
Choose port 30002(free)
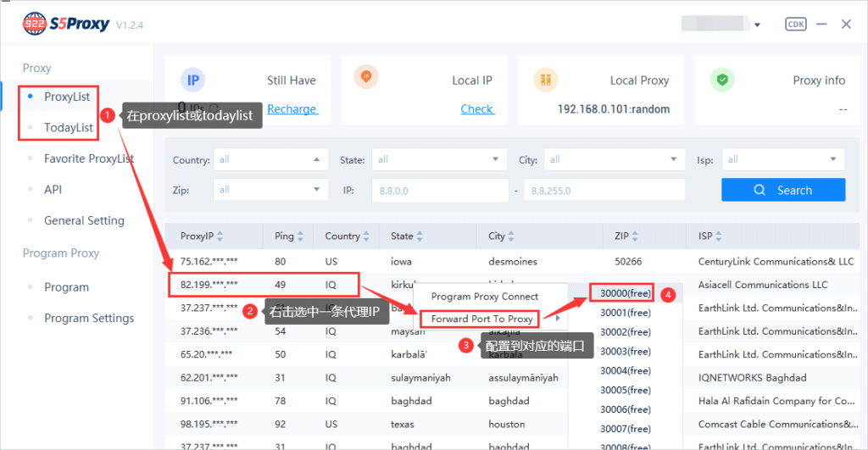[626, 332]
